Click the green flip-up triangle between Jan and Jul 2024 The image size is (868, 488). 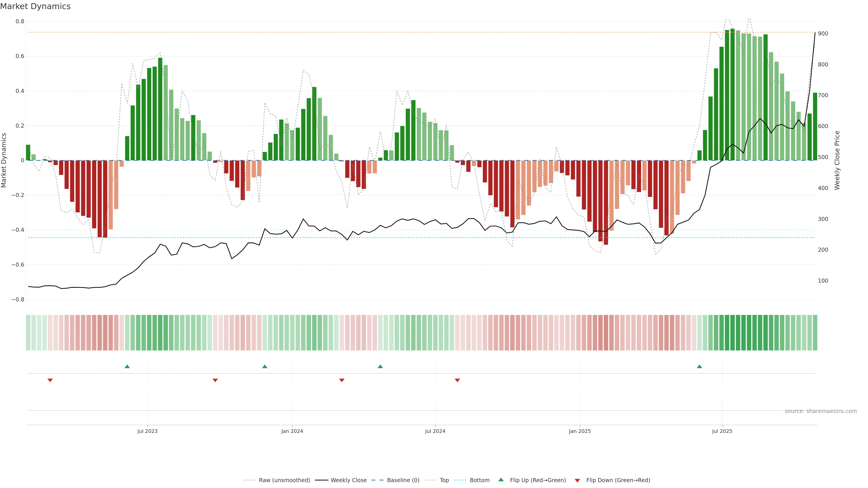coord(380,366)
